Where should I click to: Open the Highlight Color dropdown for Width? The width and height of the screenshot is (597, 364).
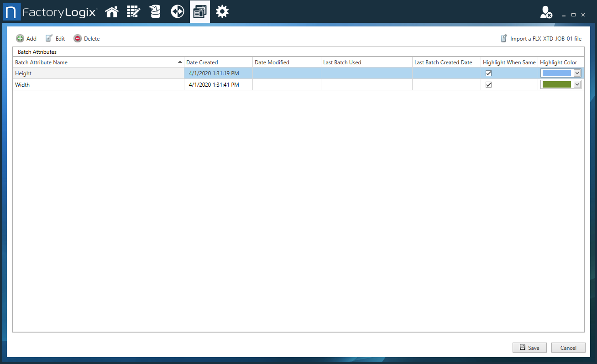577,84
